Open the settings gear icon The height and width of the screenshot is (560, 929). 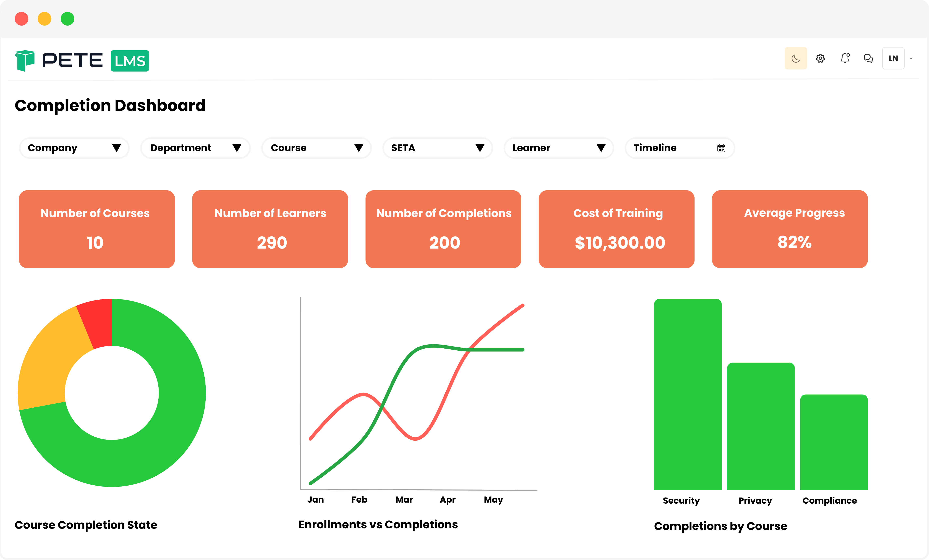tap(820, 58)
